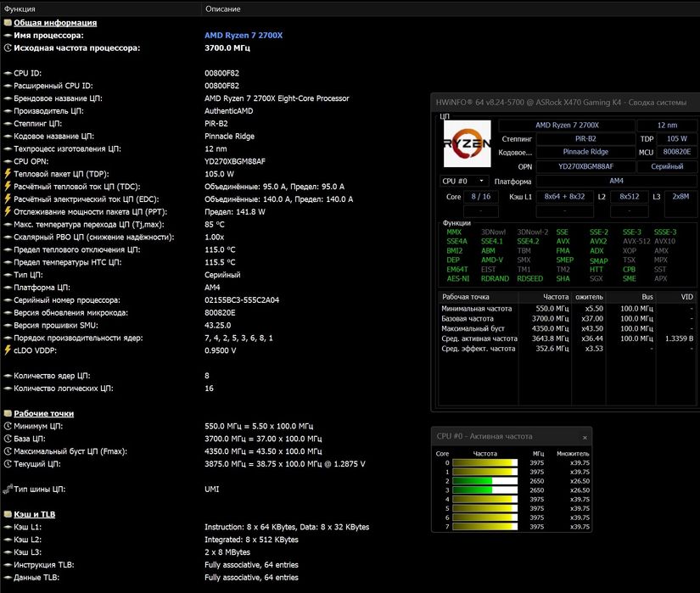Select the Инструкция TLB row

pos(215,564)
